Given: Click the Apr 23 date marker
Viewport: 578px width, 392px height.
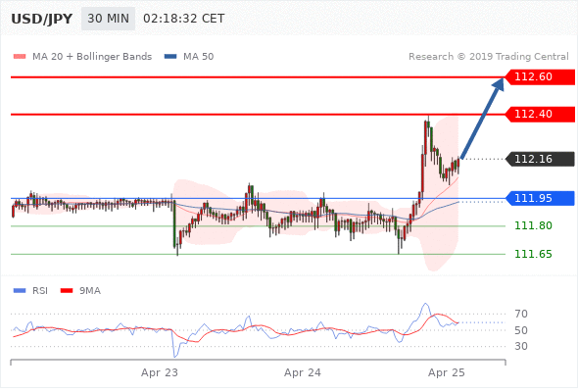Looking at the screenshot, I should [160, 372].
